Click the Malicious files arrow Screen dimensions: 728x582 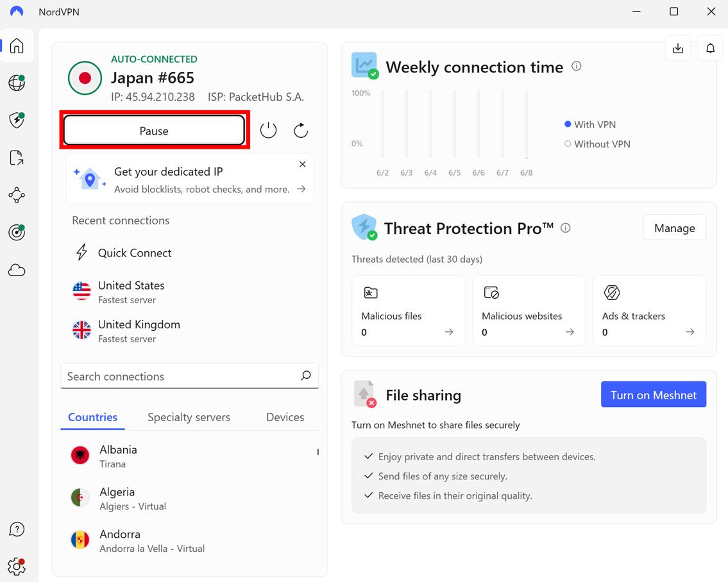(449, 331)
